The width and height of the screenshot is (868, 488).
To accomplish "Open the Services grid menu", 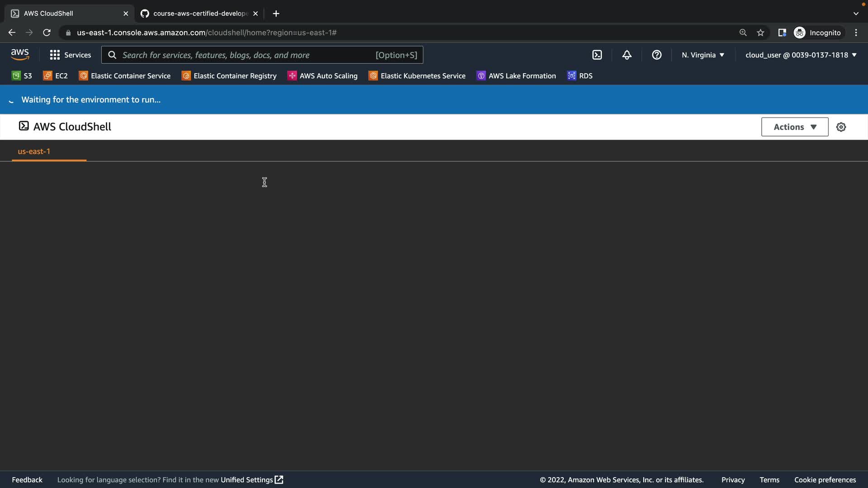I will (70, 55).
